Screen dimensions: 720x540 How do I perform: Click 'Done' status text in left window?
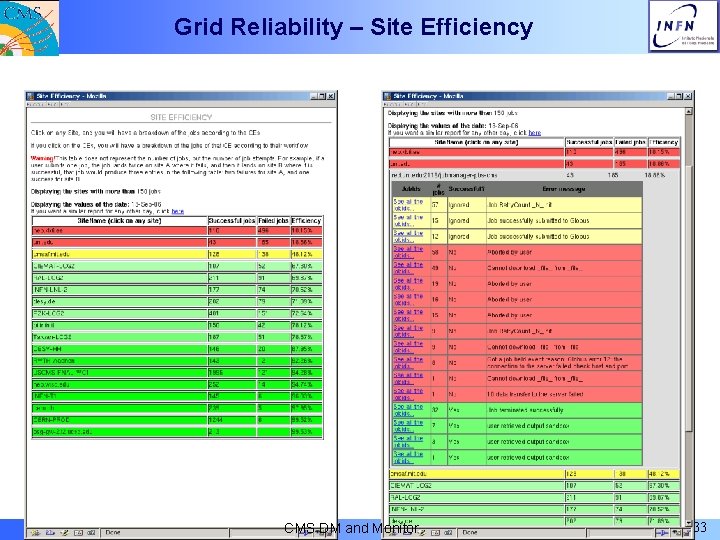pyautogui.click(x=113, y=533)
